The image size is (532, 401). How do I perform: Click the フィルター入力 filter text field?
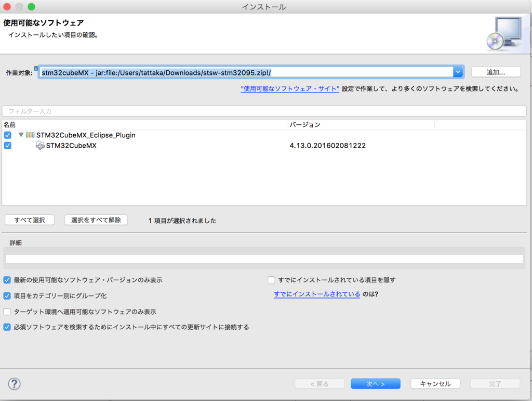pyautogui.click(x=264, y=111)
